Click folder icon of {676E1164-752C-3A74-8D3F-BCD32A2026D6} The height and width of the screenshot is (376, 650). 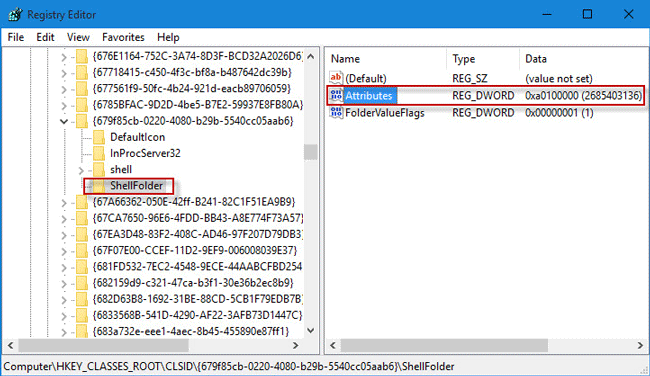(82, 56)
